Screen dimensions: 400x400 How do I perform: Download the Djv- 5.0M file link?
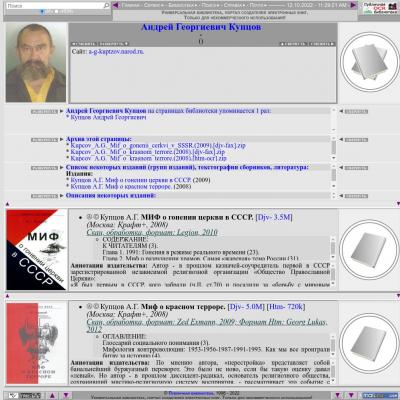pyautogui.click(x=246, y=306)
